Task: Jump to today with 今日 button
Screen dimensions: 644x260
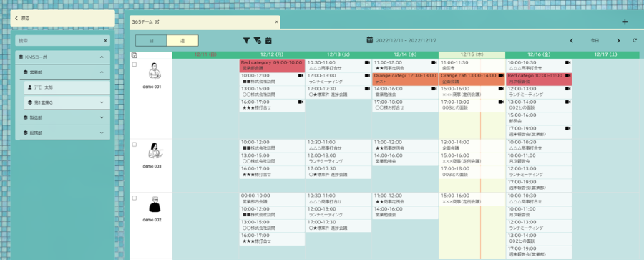Action: (595, 40)
